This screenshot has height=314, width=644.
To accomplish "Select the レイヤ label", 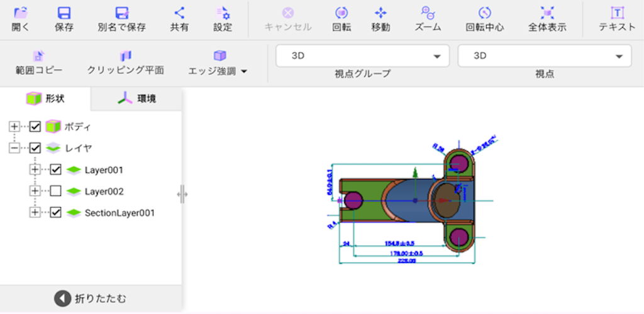I will [79, 148].
